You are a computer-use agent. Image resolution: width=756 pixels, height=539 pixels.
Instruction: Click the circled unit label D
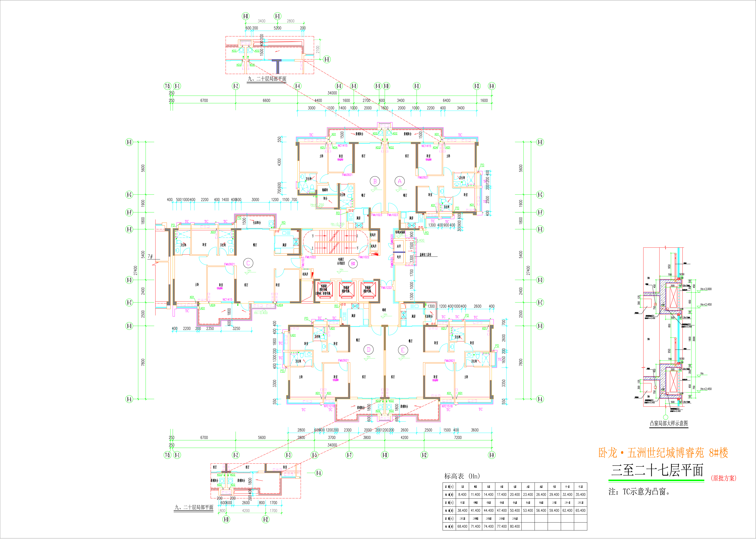[x=368, y=350]
